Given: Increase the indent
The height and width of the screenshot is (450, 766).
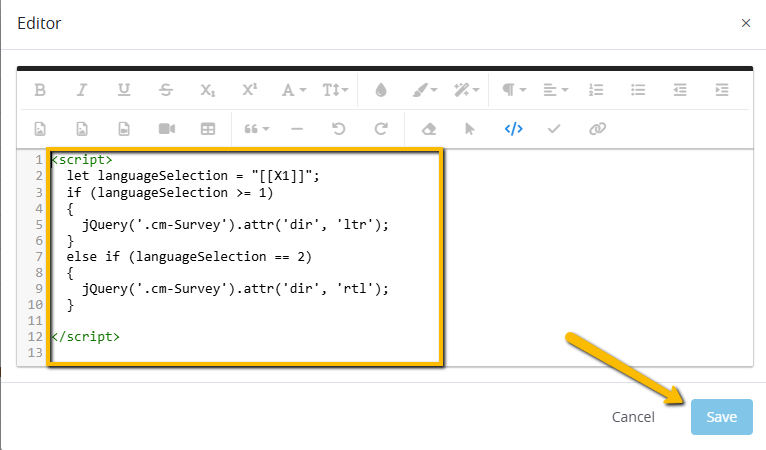Looking at the screenshot, I should [x=722, y=90].
